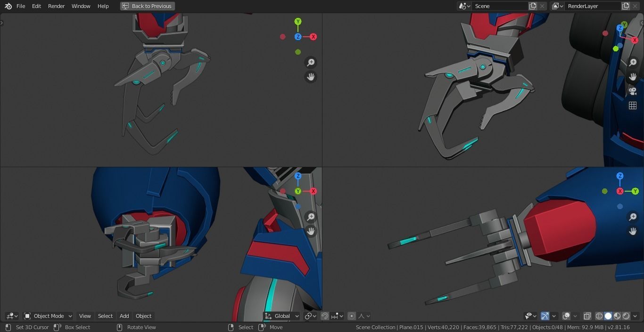Screen dimensions: 644x332
Task: Click the zoom icon in top-right viewport
Action: [x=633, y=62]
